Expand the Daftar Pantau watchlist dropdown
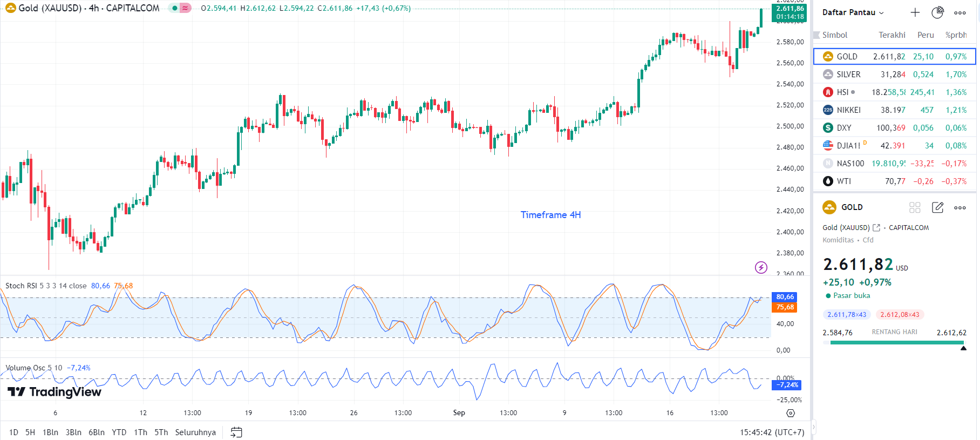 (853, 12)
